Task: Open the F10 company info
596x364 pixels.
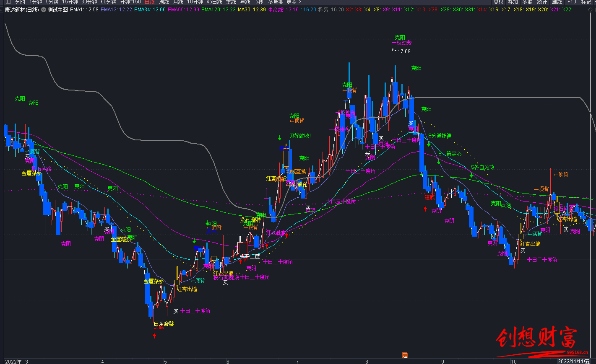Action: 572,2
